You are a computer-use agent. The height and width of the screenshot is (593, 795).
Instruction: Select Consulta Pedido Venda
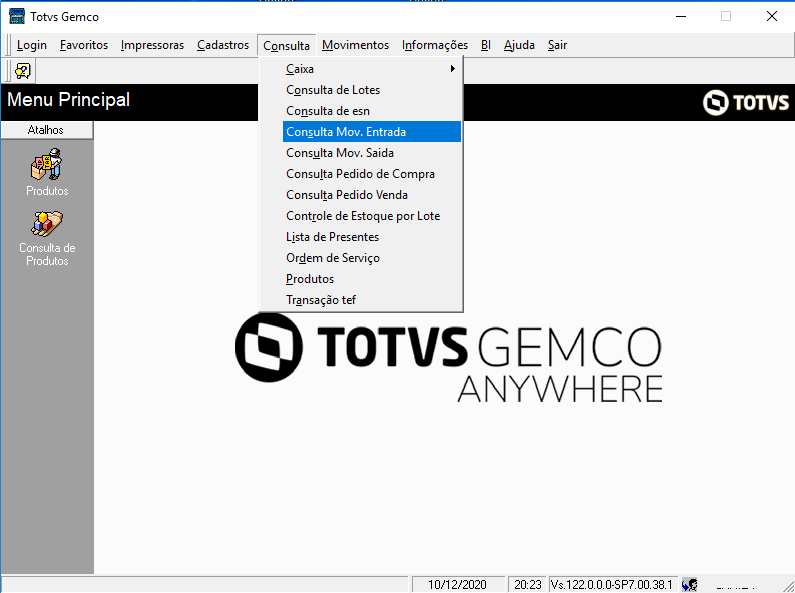372,195
